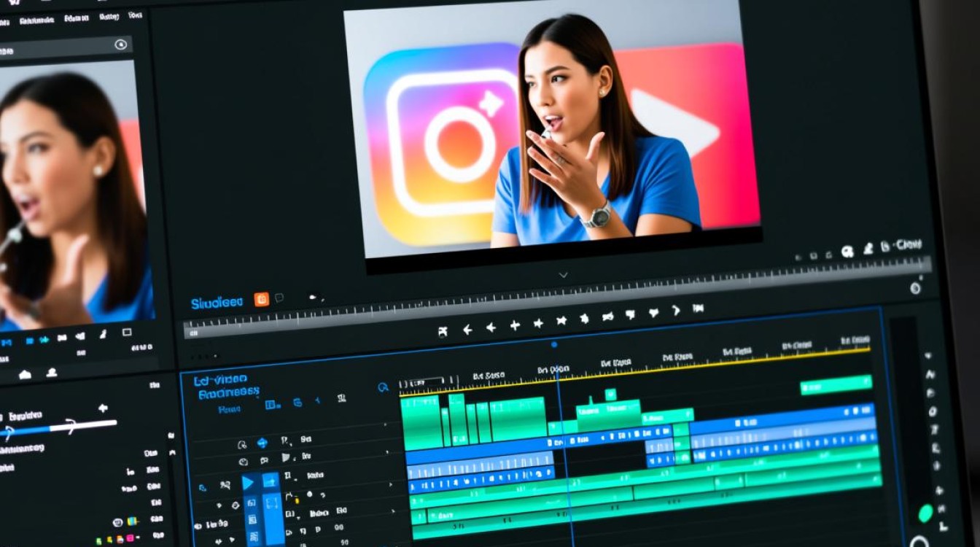Click the highlighted blue box right of play triangle
The width and height of the screenshot is (980, 547).
click(271, 481)
